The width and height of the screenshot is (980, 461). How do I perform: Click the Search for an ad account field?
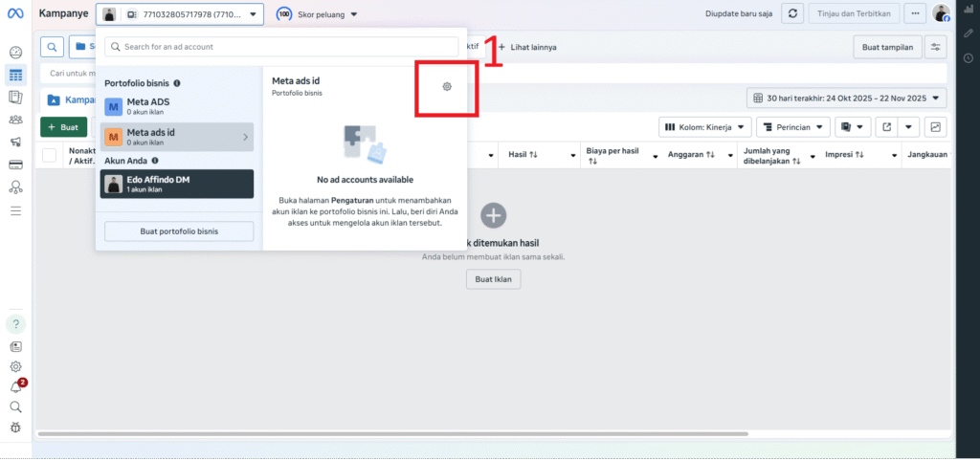281,46
